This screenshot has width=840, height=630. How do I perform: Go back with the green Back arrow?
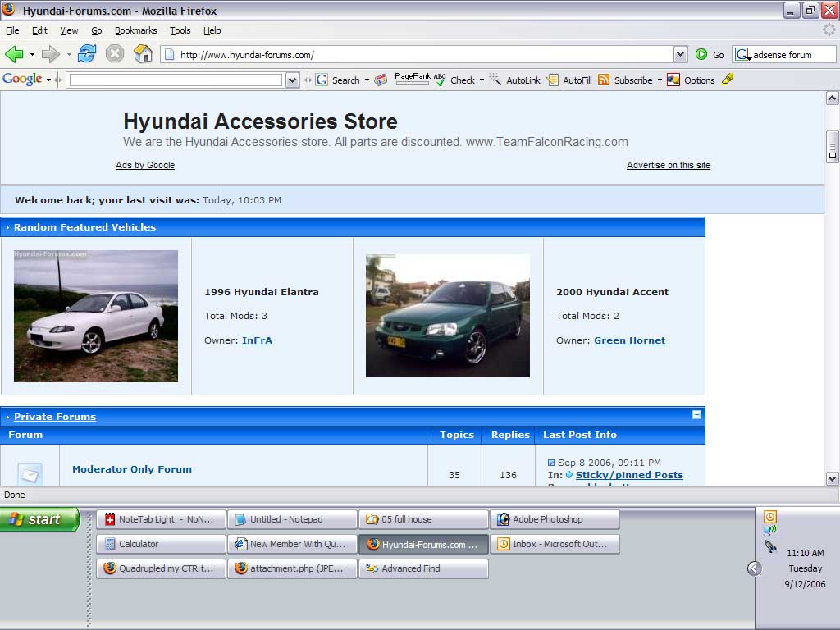click(14, 54)
